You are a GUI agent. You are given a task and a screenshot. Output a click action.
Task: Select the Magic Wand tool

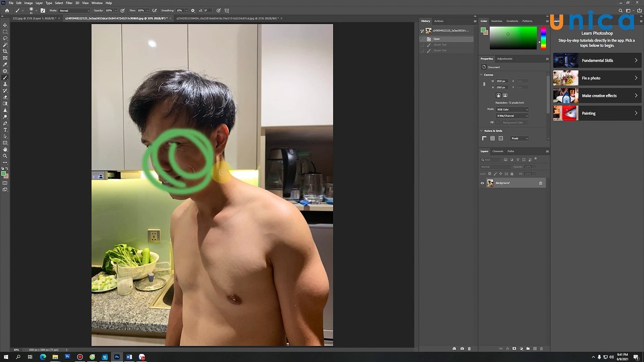pos(5,45)
